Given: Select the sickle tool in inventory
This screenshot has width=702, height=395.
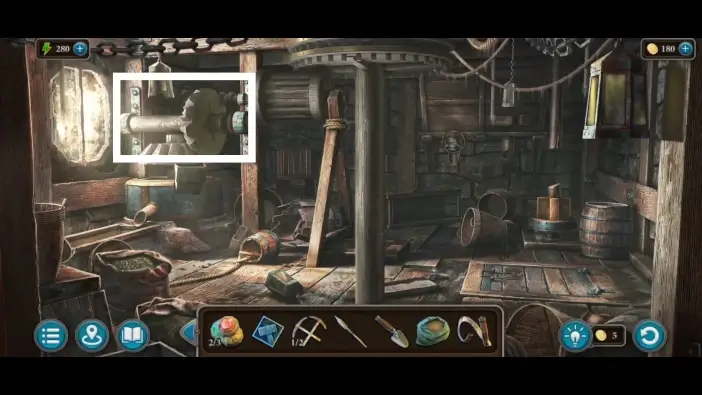Looking at the screenshot, I should point(474,331).
